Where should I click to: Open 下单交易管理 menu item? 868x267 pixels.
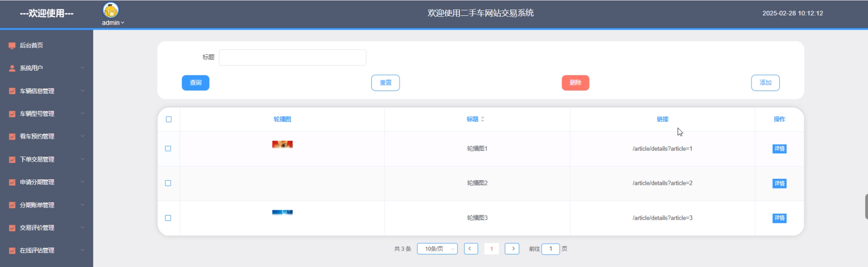click(x=46, y=159)
